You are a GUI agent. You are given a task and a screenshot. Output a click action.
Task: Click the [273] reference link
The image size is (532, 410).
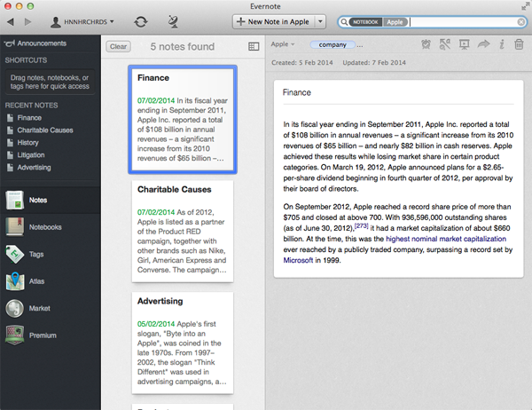coord(361,225)
